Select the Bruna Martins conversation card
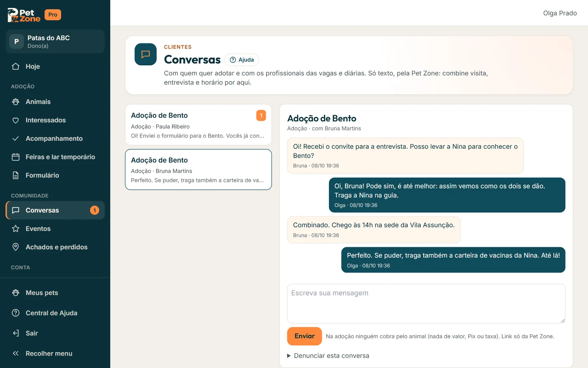This screenshot has width=588, height=368. 198,170
